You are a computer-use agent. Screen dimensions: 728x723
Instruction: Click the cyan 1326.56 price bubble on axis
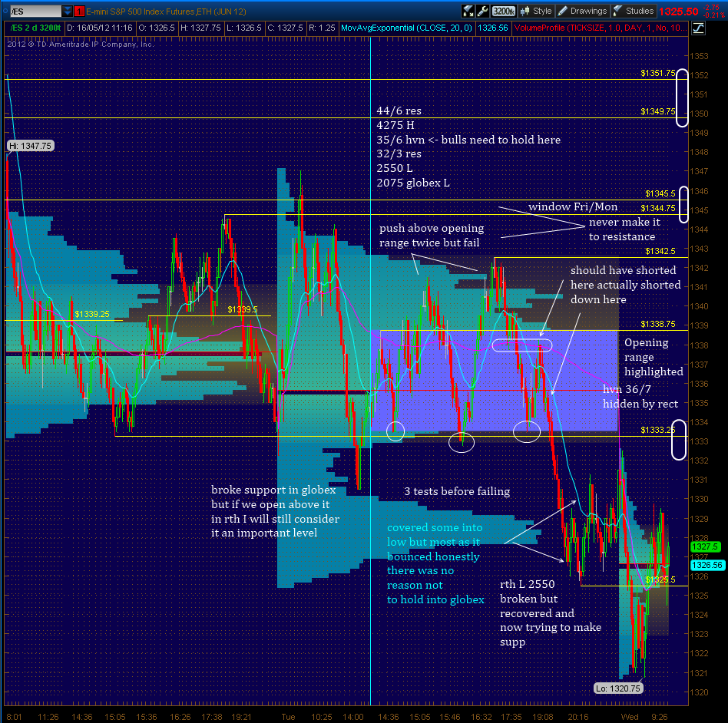[707, 565]
